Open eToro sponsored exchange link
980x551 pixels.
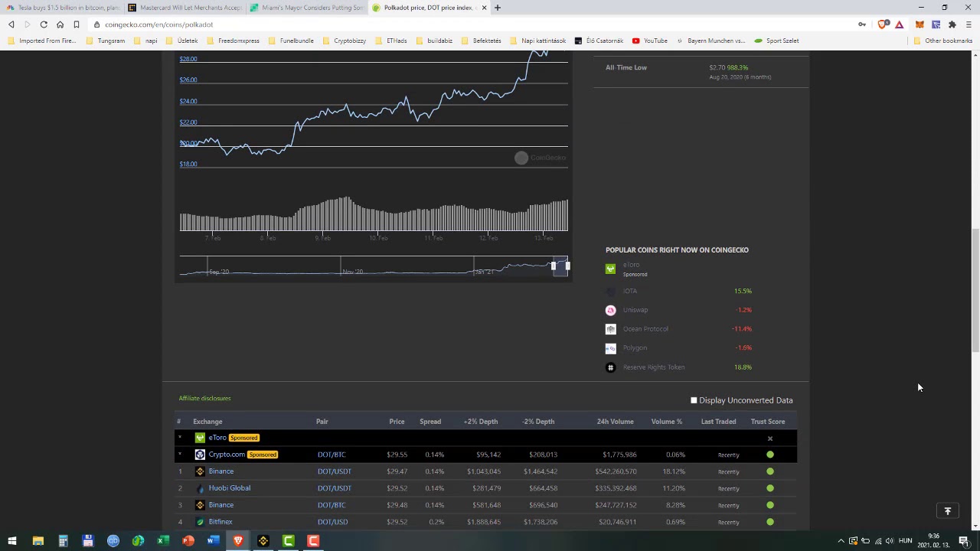click(217, 438)
